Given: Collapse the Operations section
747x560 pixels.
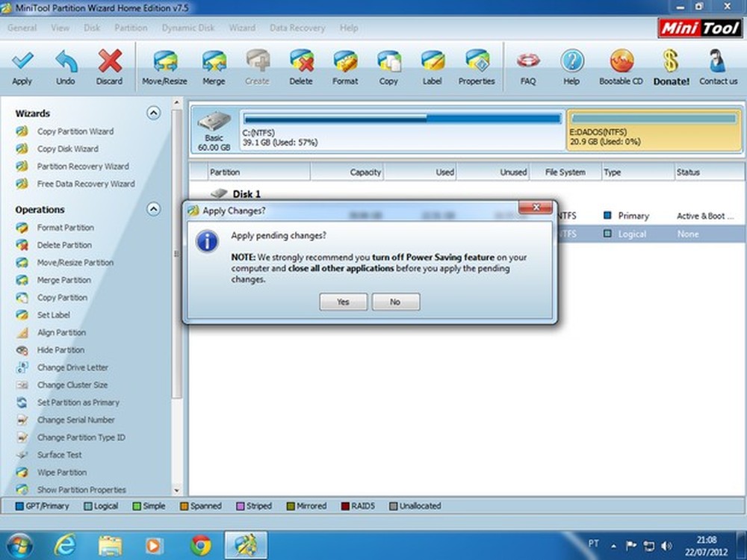Looking at the screenshot, I should (153, 209).
